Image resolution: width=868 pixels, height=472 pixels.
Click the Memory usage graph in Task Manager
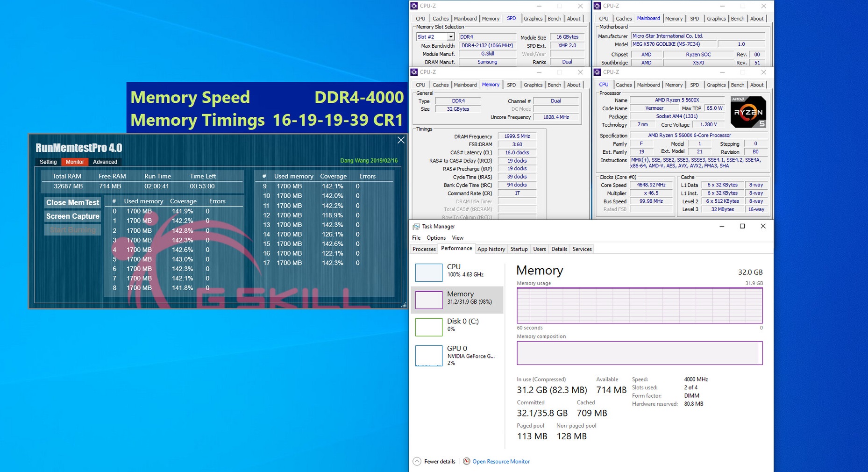pos(640,306)
